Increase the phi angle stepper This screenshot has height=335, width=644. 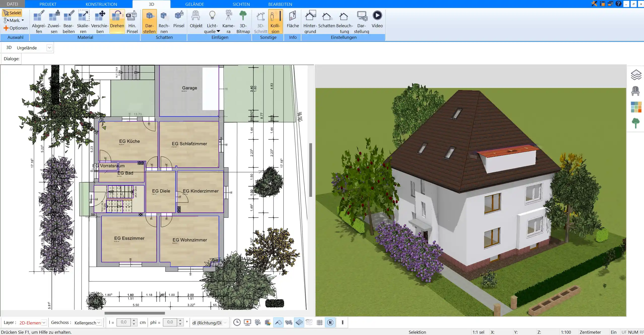(x=180, y=321)
